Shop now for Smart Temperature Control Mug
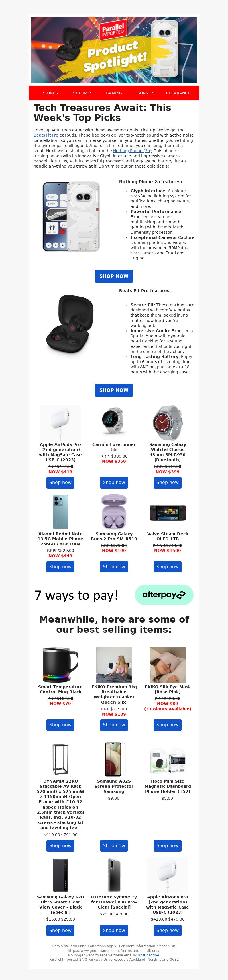 [x=60, y=725]
